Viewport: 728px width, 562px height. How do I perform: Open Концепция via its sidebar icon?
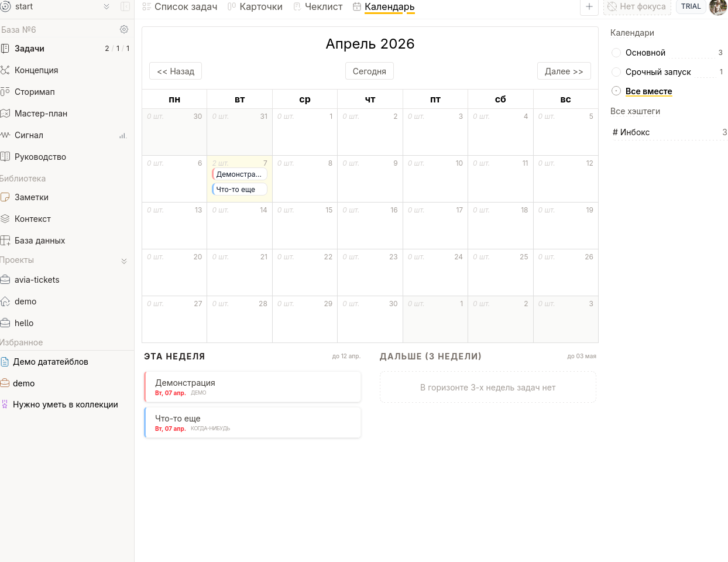point(5,70)
